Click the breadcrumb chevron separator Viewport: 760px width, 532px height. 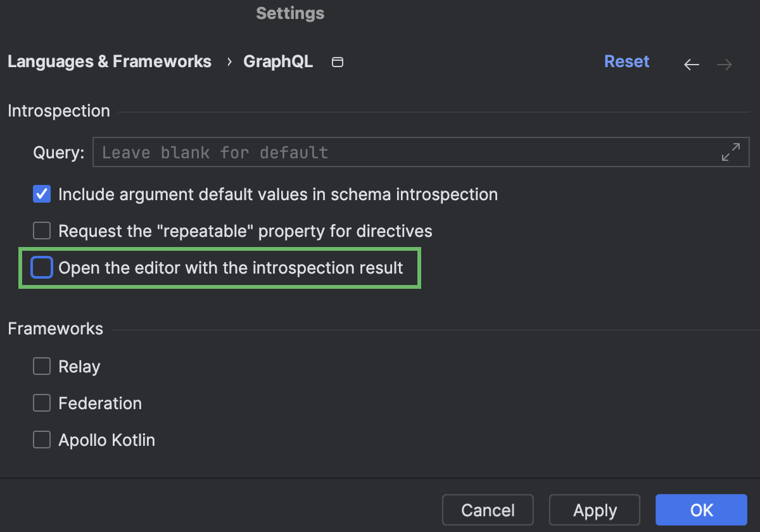tap(228, 62)
